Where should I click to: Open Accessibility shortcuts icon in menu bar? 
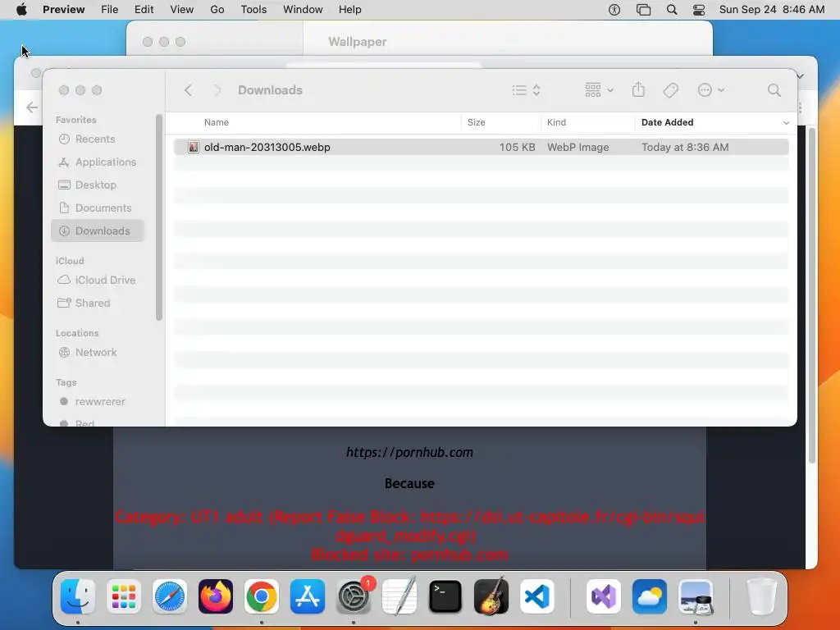614,10
